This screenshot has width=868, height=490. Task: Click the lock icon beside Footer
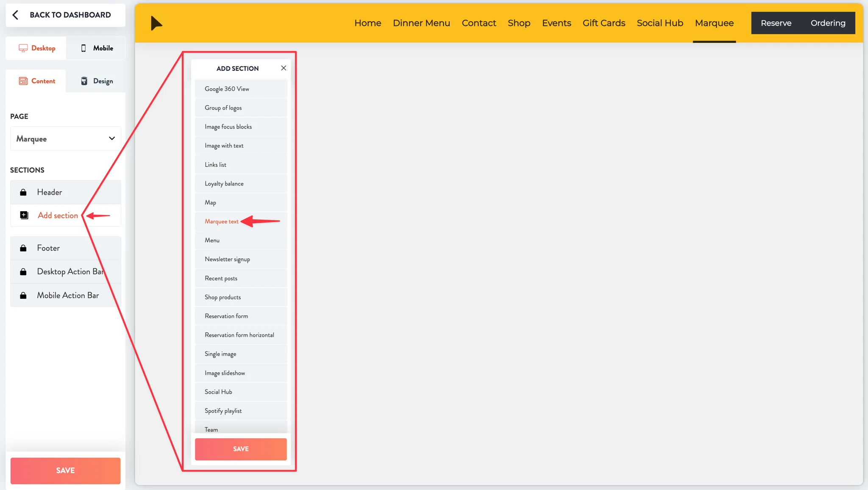point(23,248)
